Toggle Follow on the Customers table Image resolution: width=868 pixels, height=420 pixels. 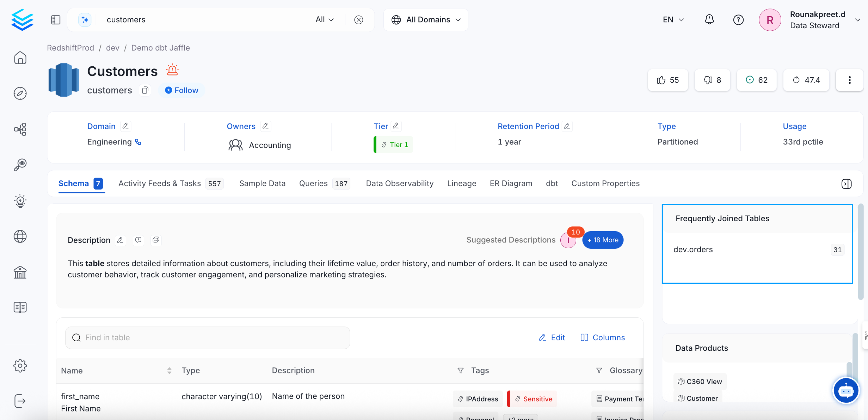[x=182, y=90]
